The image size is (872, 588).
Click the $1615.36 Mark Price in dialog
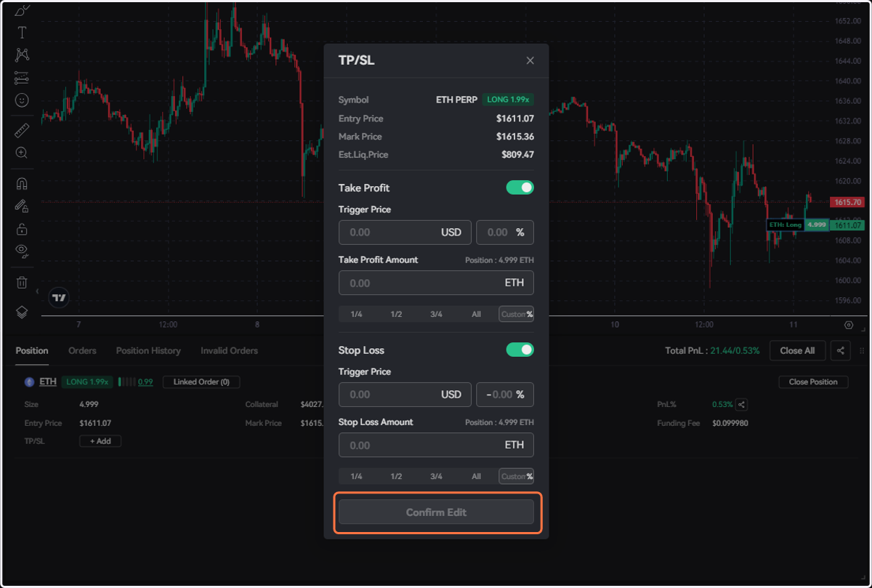point(515,137)
